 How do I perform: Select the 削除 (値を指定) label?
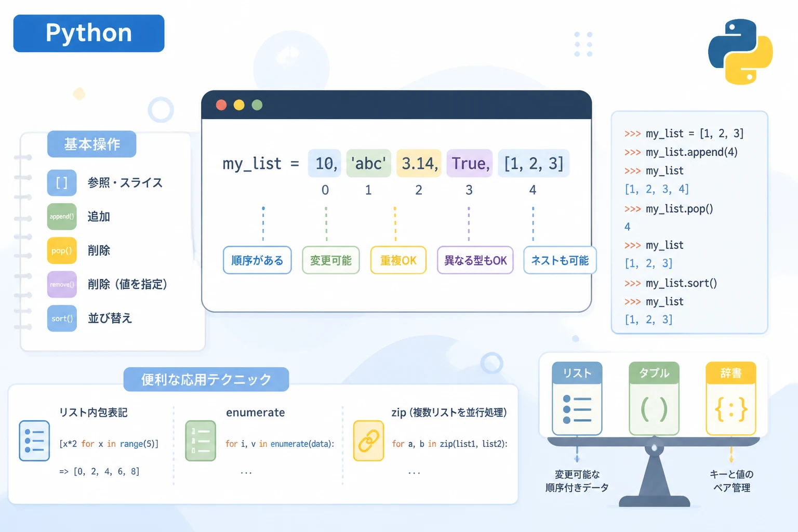[x=127, y=284]
